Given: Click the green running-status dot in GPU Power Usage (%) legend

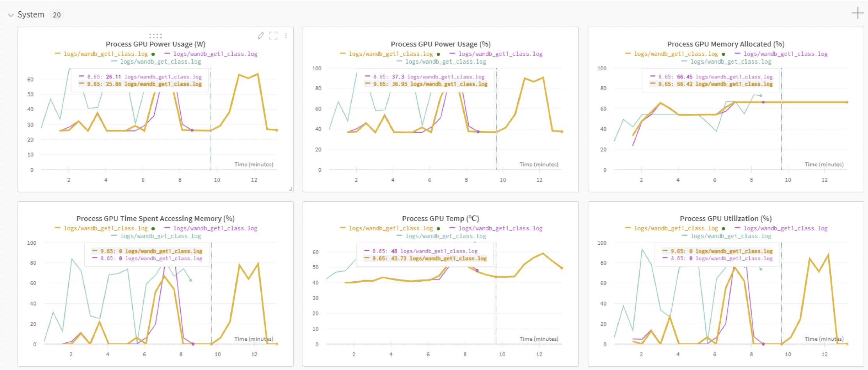Looking at the screenshot, I should point(438,54).
